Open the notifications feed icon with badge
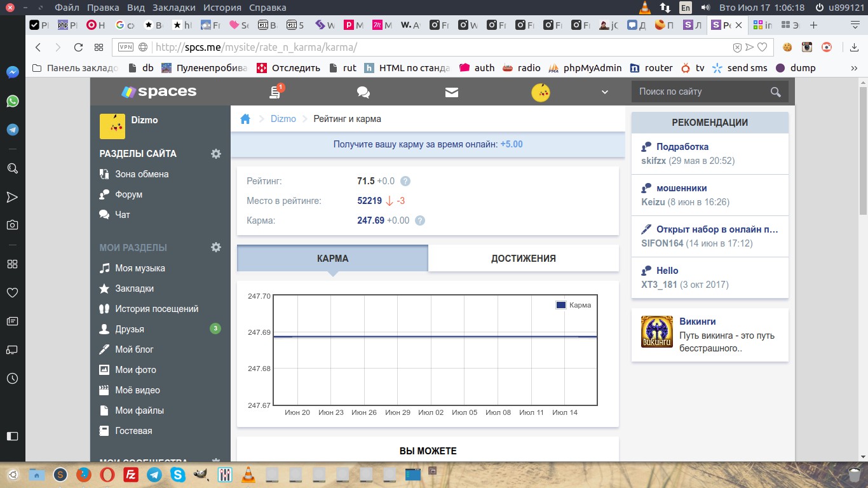 [275, 92]
